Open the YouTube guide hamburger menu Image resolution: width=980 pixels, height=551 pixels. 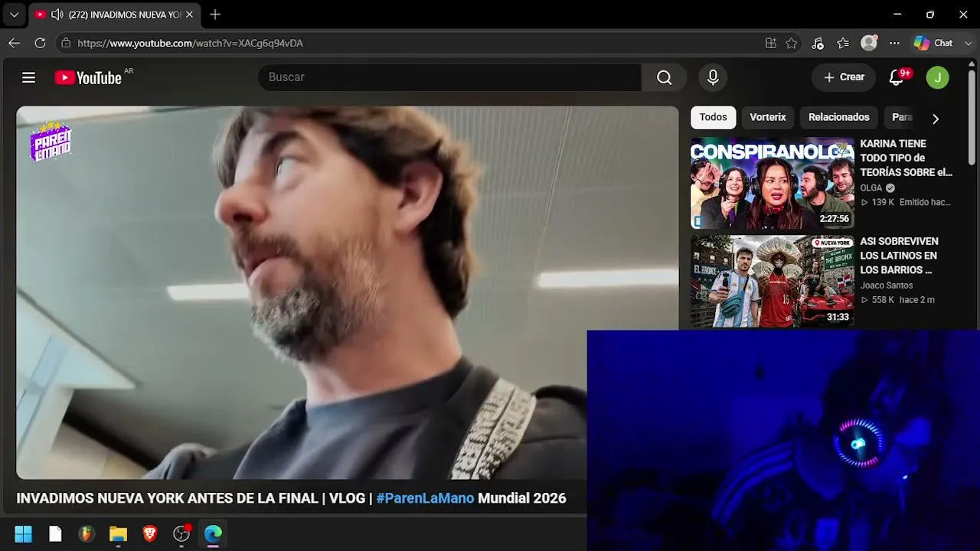[x=28, y=77]
